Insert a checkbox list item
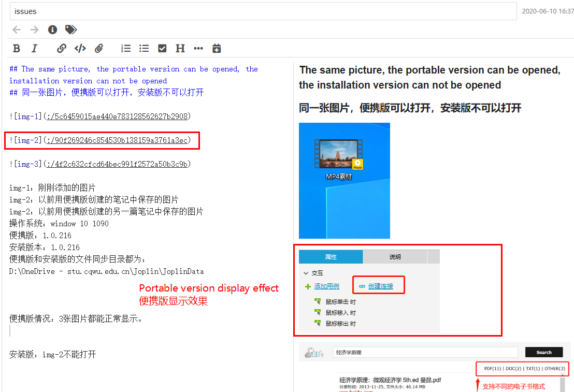574x392 pixels. (x=162, y=48)
